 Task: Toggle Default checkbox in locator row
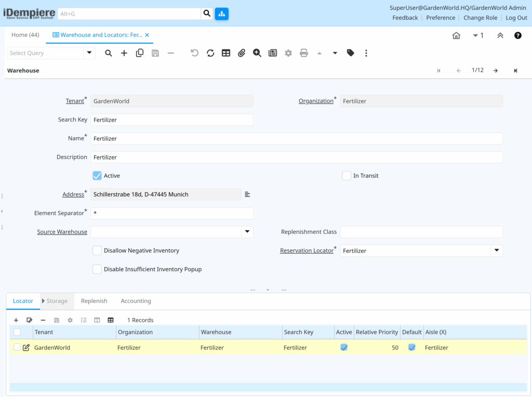[x=412, y=347]
